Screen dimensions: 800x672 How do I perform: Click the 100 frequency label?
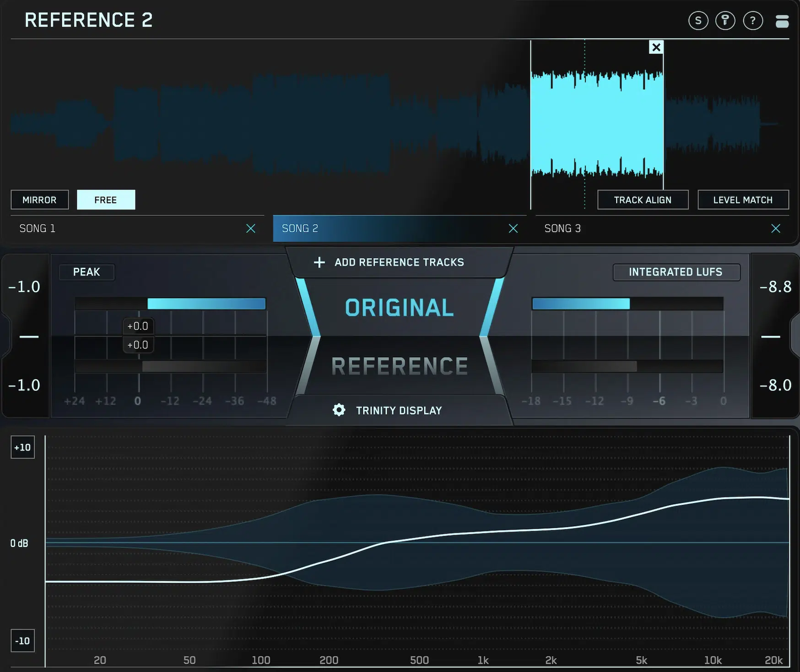click(261, 660)
